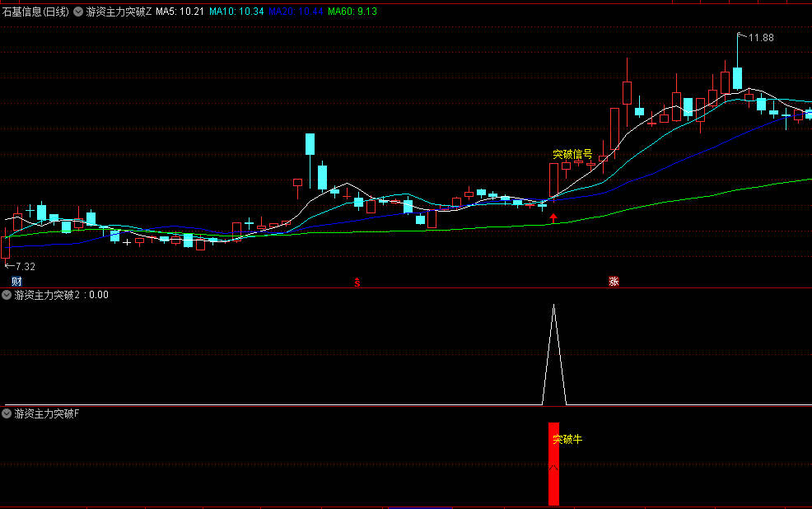Select the 石基信息(日线) stock title
812x509 pixels.
(x=35, y=12)
